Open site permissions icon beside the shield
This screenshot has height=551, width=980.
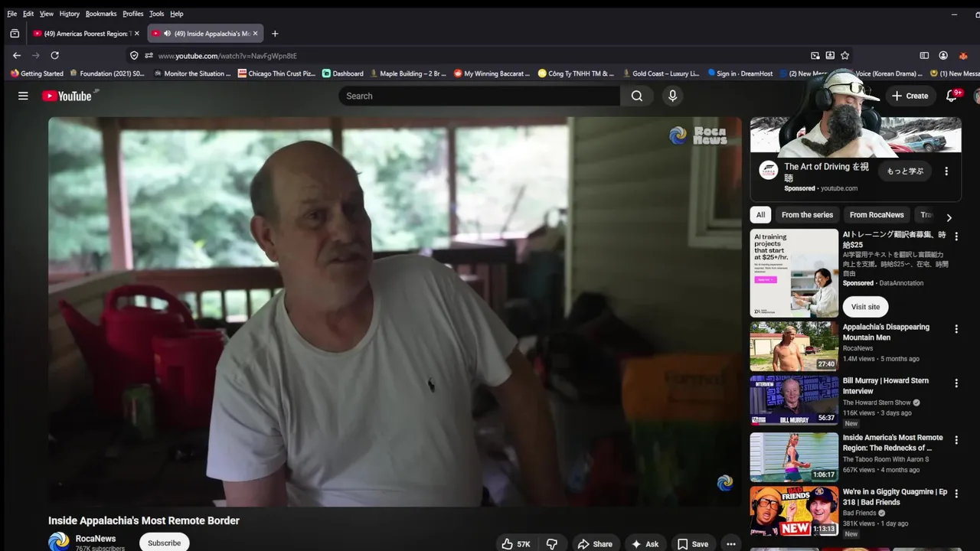149,55
